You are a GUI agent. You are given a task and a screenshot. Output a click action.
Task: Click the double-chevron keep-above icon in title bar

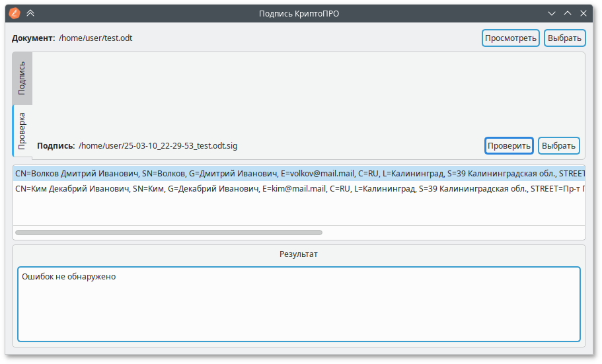tap(30, 13)
